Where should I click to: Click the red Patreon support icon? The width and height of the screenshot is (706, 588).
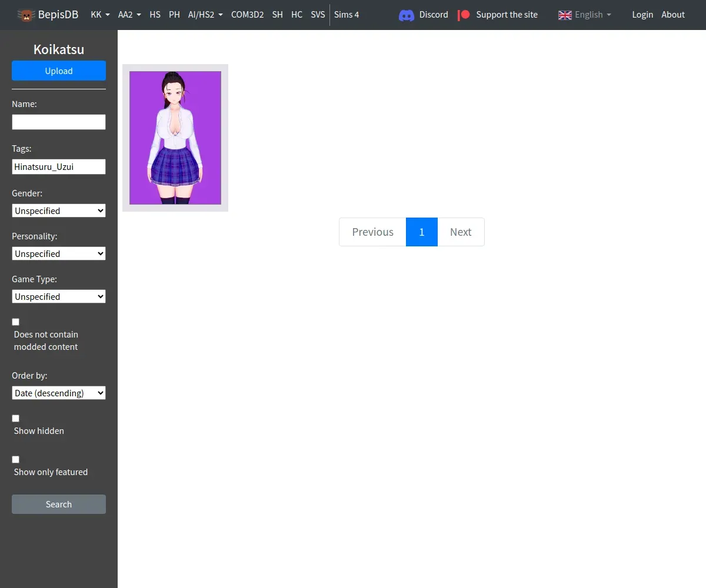coord(464,15)
